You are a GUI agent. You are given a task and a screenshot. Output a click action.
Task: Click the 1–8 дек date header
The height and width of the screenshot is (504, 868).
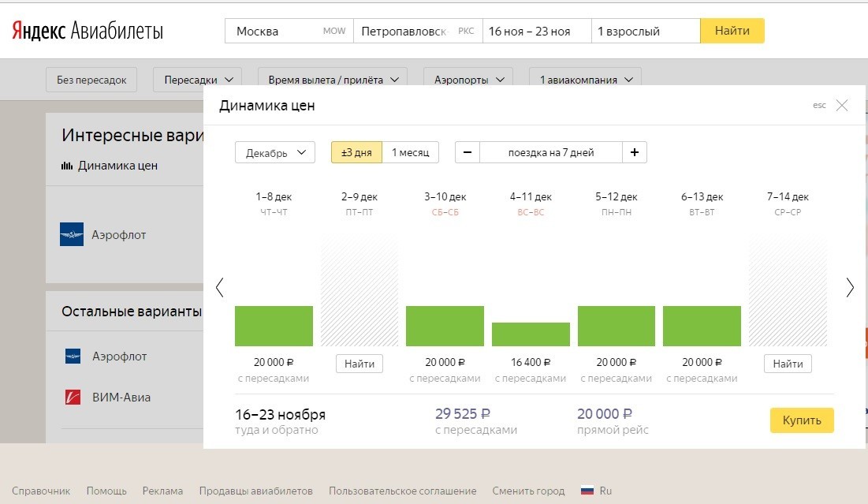tap(274, 196)
